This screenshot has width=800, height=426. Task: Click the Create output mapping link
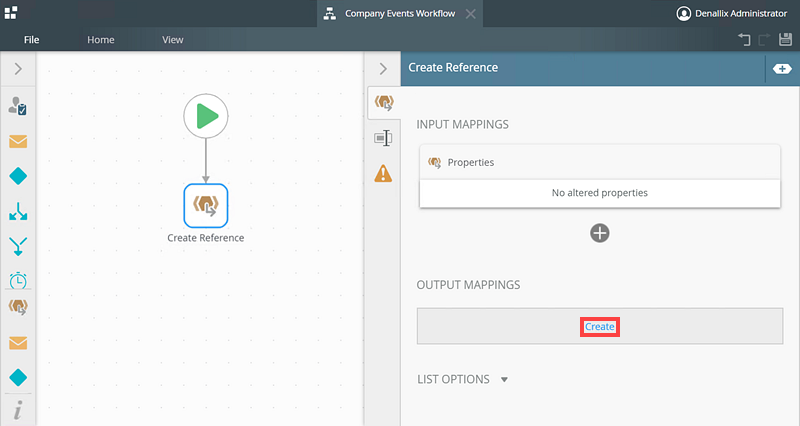pos(599,327)
